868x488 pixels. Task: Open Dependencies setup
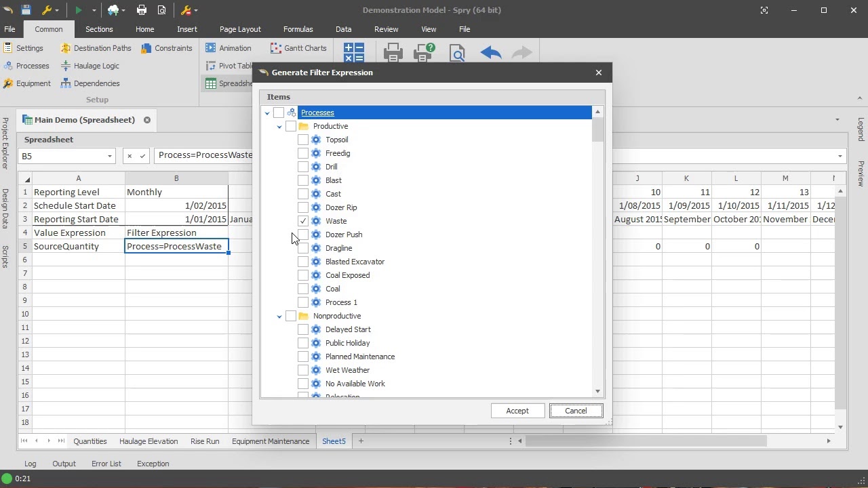pos(90,83)
